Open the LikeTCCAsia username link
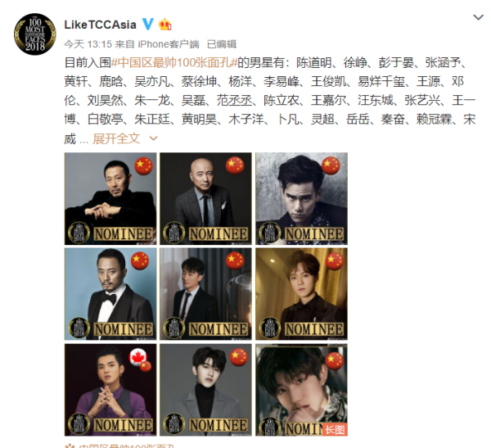Image resolution: width=491 pixels, height=448 pixels. pyautogui.click(x=100, y=25)
